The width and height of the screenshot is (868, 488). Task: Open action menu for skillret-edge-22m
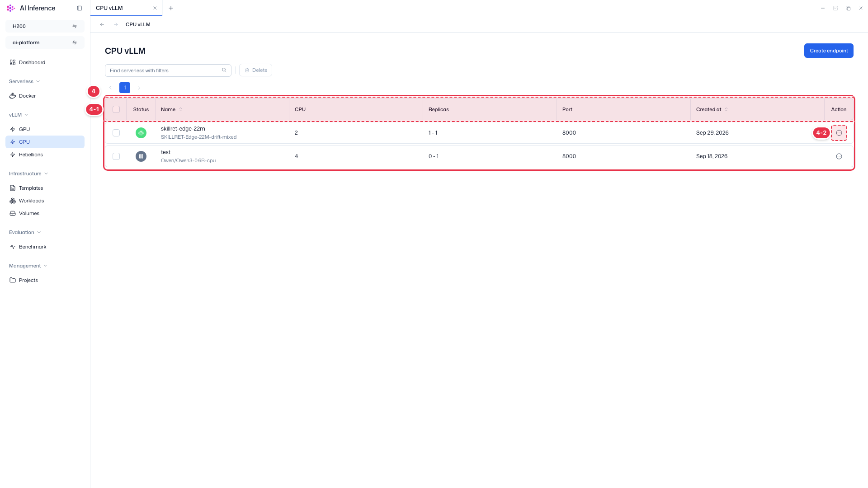click(839, 133)
